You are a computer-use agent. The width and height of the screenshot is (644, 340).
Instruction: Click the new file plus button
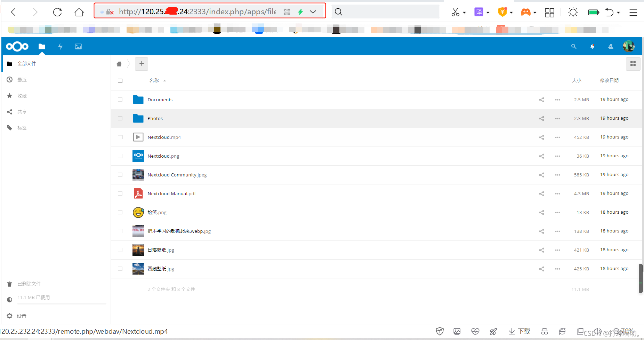[x=142, y=64]
